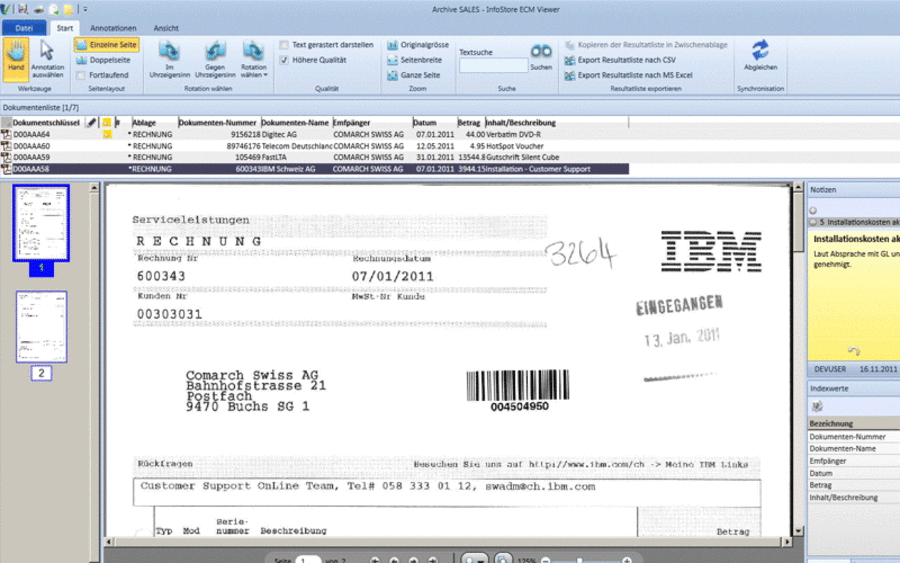Collapse the Installationskosten note header
This screenshot has width=900, height=563.
[813, 222]
